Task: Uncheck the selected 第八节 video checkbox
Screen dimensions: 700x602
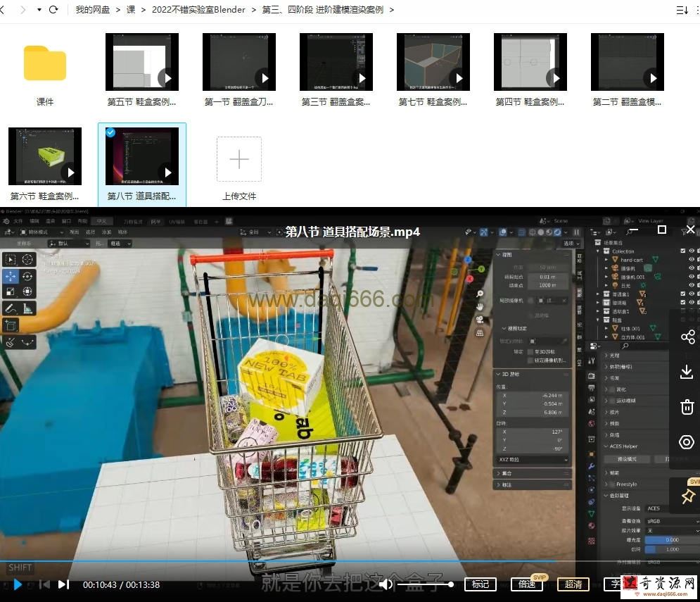Action: click(110, 132)
